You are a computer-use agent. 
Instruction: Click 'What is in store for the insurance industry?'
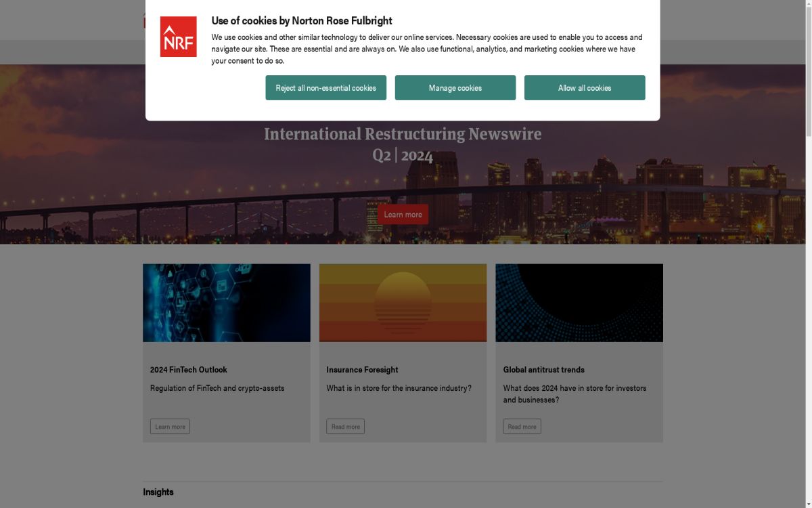pos(399,388)
